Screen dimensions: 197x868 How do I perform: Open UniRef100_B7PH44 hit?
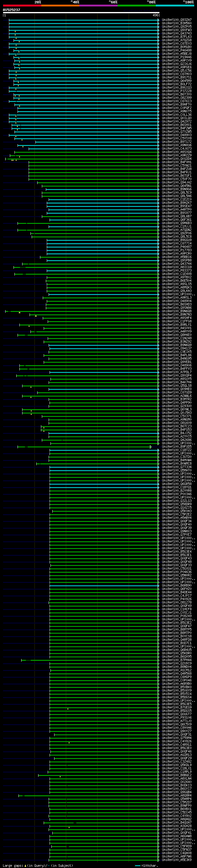point(177,660)
